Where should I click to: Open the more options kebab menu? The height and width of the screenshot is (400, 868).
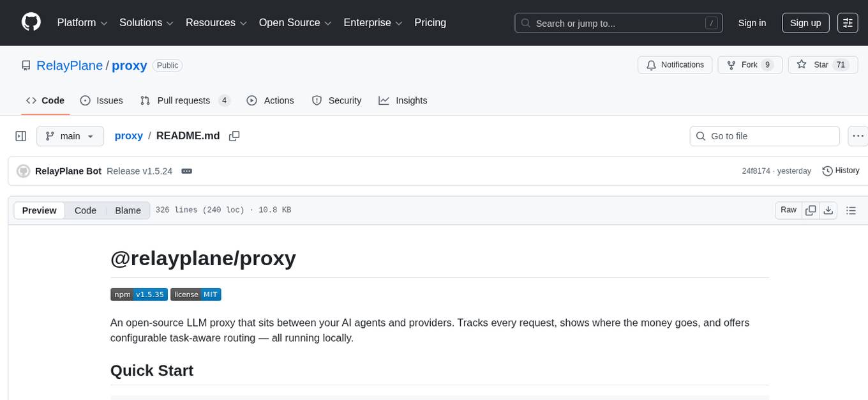click(858, 135)
